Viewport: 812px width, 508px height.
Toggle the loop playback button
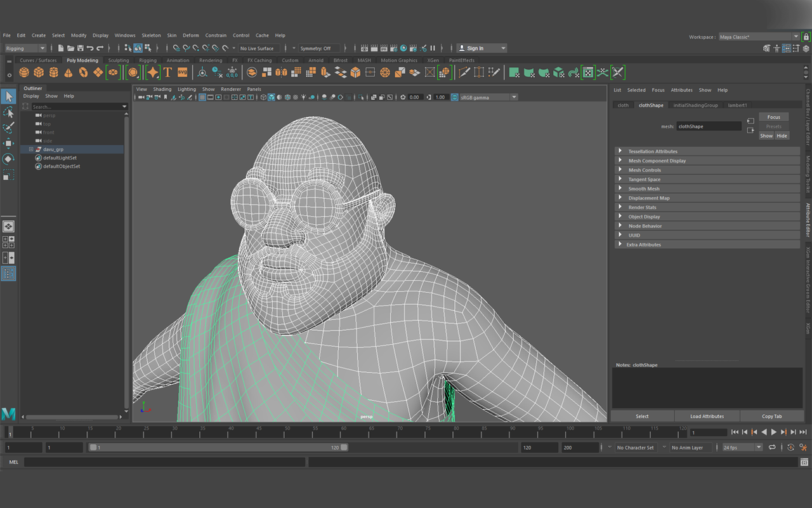pos(772,448)
